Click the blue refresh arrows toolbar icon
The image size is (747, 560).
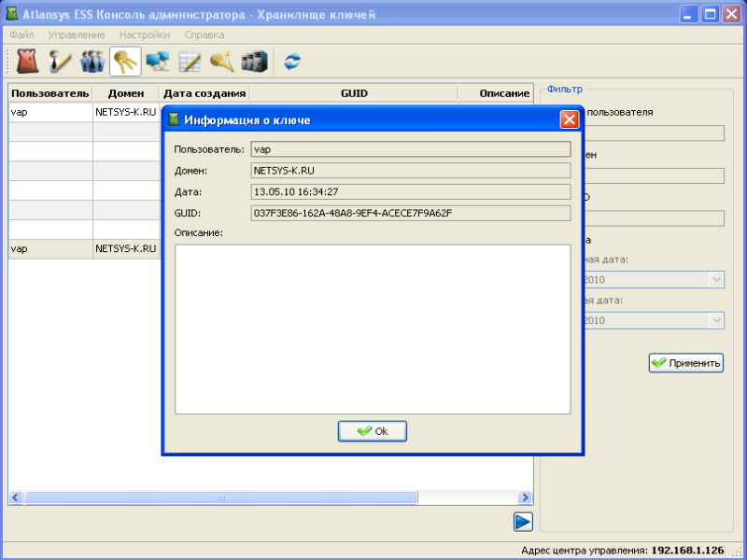click(x=292, y=62)
